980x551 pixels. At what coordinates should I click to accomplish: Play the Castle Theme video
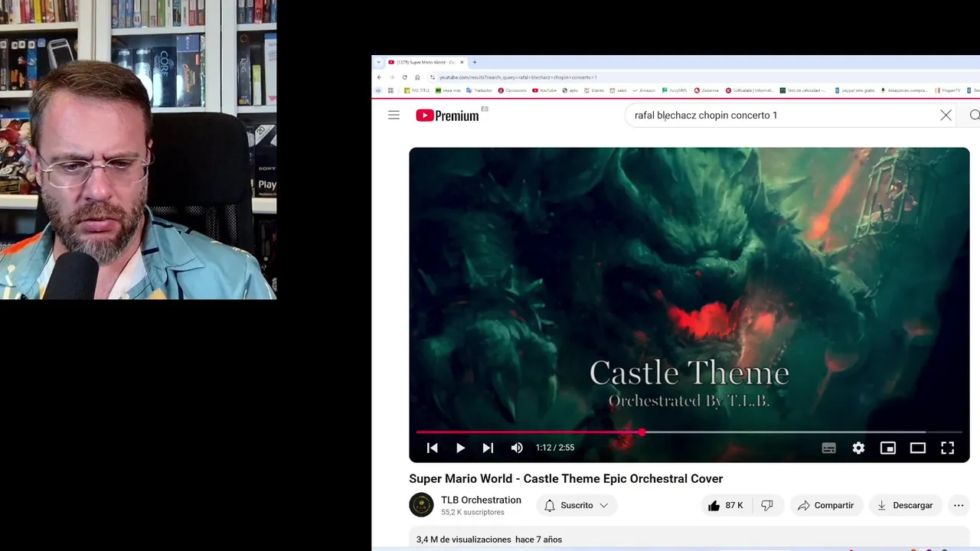pyautogui.click(x=460, y=448)
